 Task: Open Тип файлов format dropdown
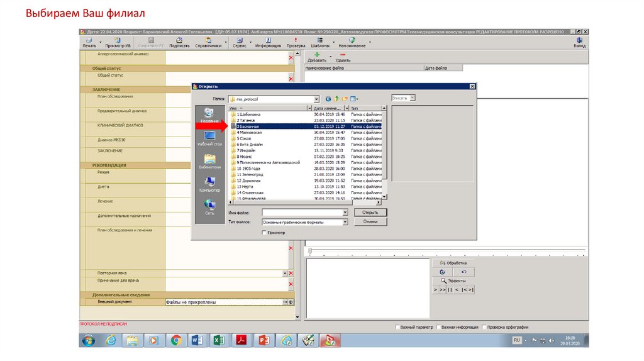click(x=345, y=222)
